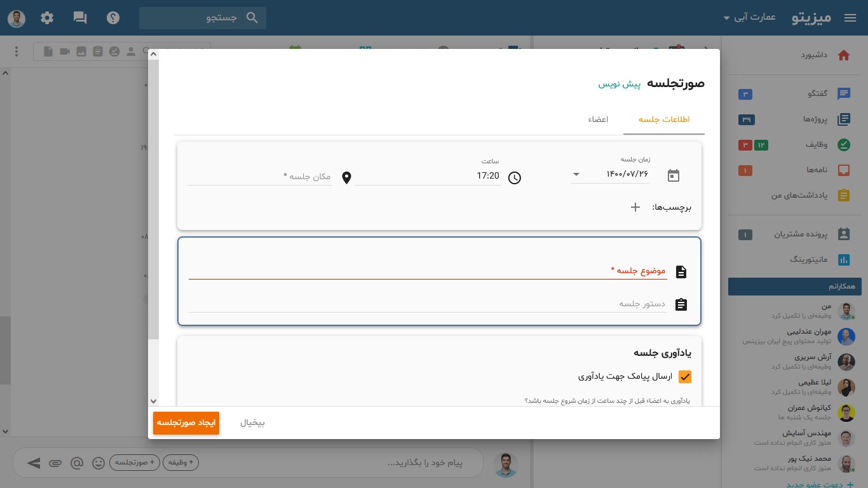The image size is (868, 488).
Task: Click the پرونده مشتریان sidebar icon
Action: point(844,234)
